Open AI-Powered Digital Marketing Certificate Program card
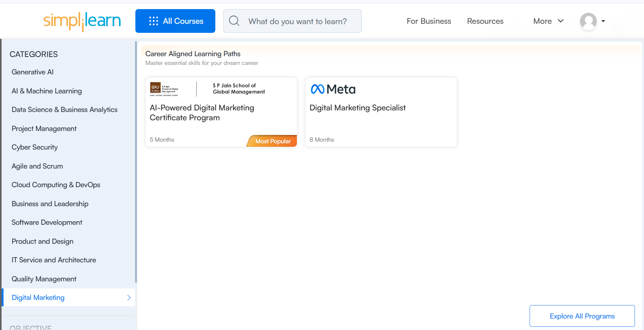The width and height of the screenshot is (644, 330). tap(221, 112)
